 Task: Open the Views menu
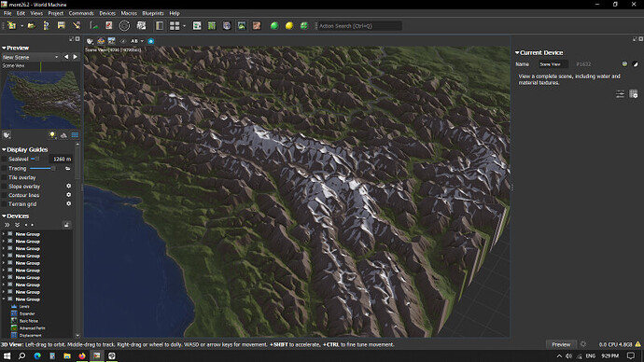[x=36, y=13]
